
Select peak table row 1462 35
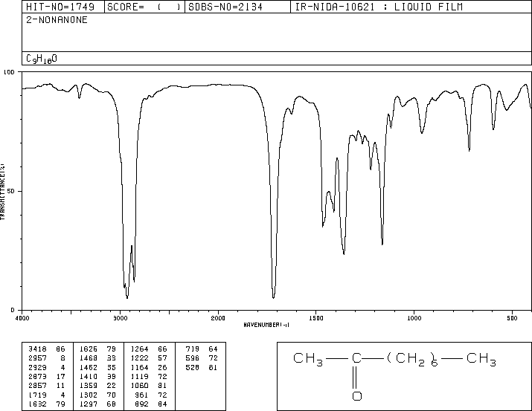click(x=97, y=367)
